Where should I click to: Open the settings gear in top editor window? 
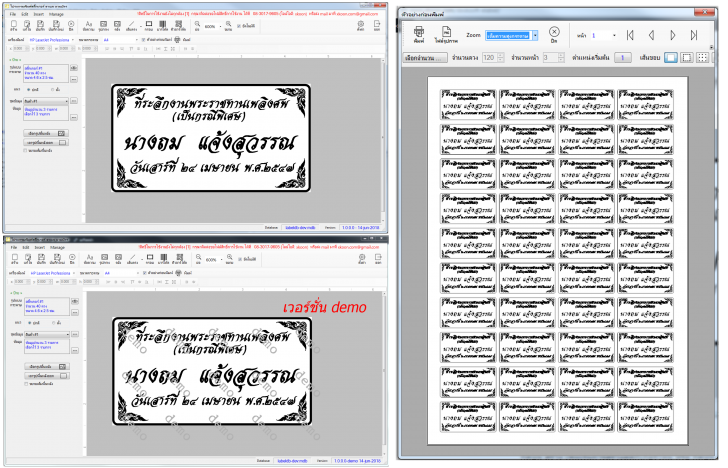[x=361, y=25]
